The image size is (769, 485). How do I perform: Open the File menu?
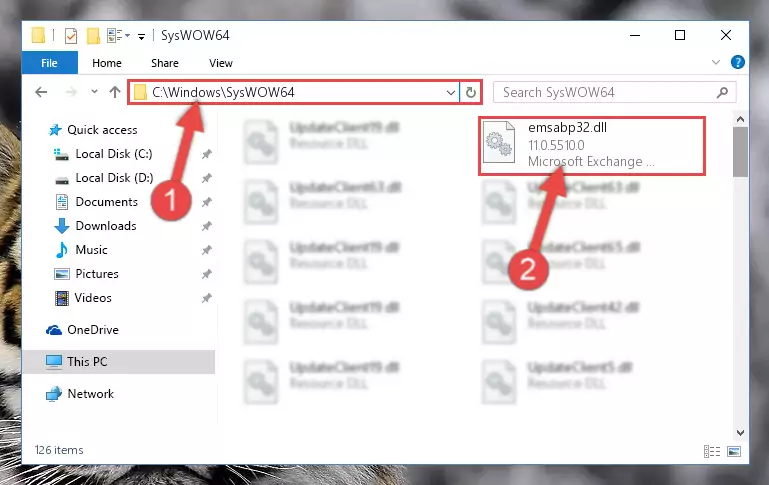tap(49, 63)
